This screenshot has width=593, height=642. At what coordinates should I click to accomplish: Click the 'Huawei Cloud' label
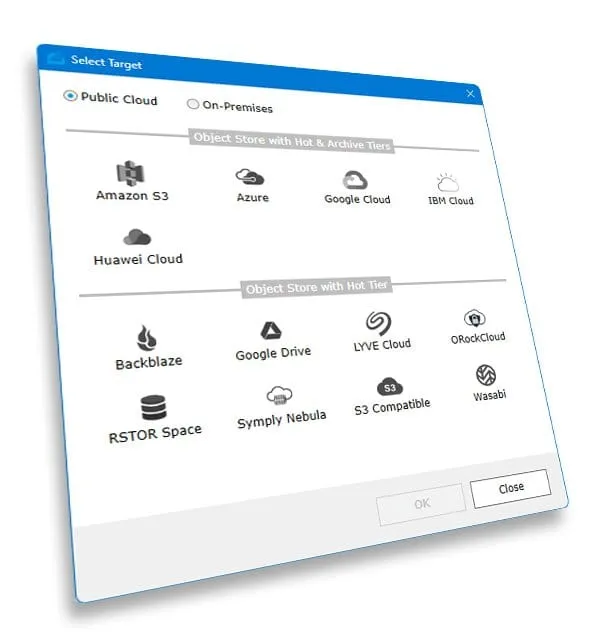click(138, 259)
